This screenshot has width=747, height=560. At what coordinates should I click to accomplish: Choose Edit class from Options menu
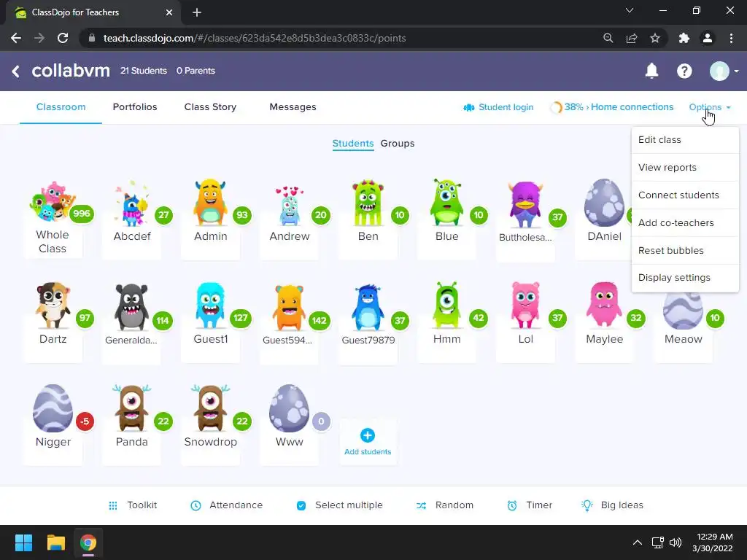(x=685, y=139)
